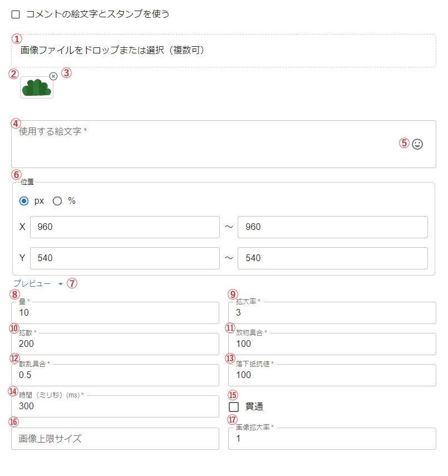This screenshot has width=448, height=476.
Task: Click the 画像上限サイズ input field
Action: pyautogui.click(x=115, y=439)
